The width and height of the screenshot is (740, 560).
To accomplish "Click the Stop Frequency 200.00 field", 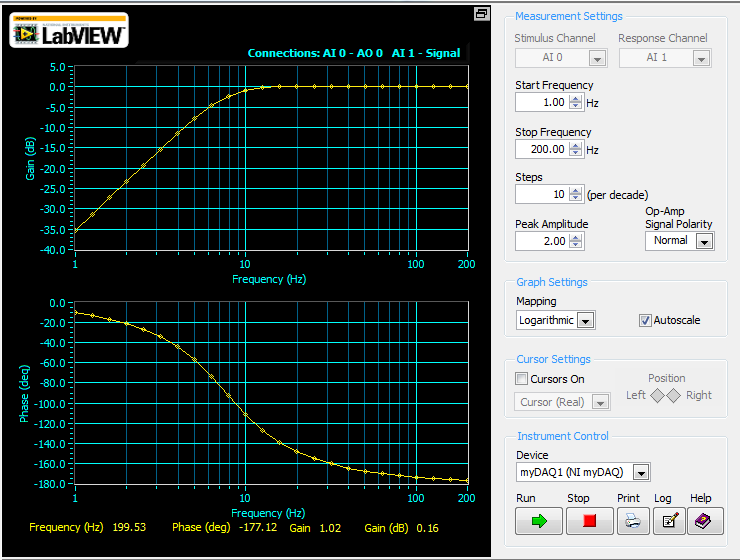I will [x=542, y=149].
